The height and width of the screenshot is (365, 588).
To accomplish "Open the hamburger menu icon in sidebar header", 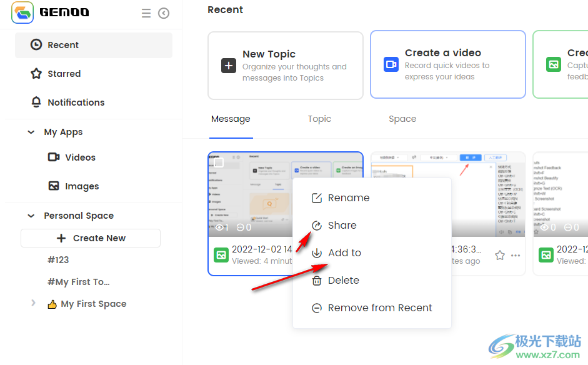I will point(146,13).
